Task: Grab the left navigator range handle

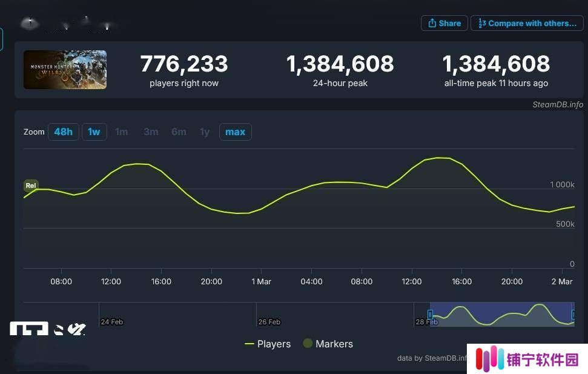Action: click(x=430, y=315)
